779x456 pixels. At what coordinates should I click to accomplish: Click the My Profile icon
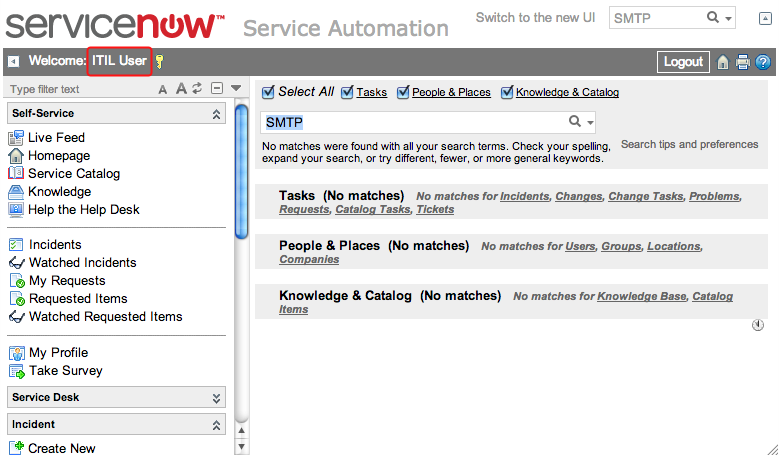click(17, 353)
